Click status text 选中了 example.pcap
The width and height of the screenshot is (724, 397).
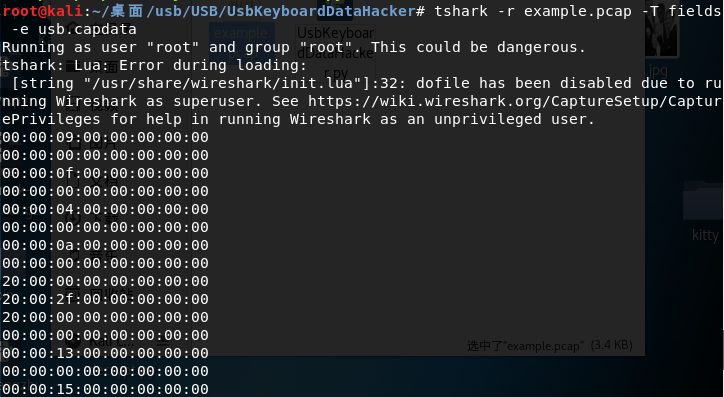(x=549, y=345)
